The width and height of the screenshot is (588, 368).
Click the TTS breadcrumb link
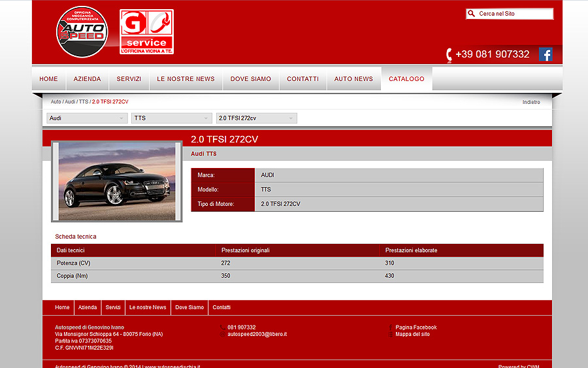(x=84, y=102)
